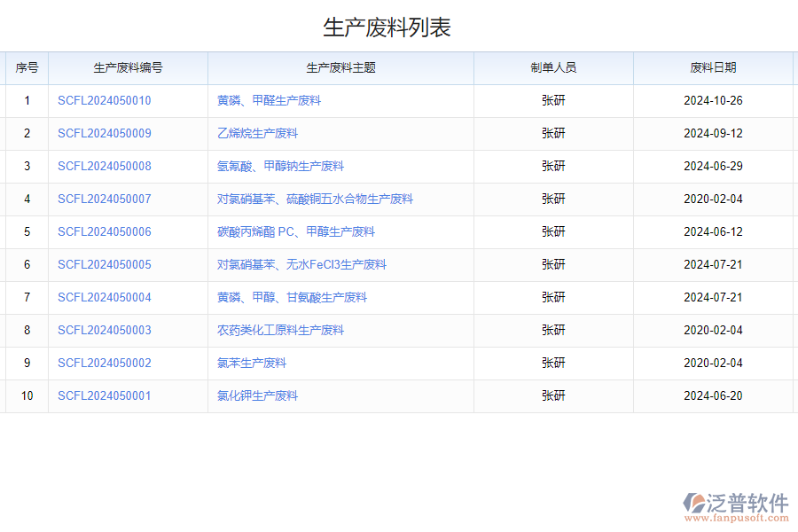Open waste record SCFL2024050001
Screen dimensions: 798x532
pyautogui.click(x=104, y=395)
